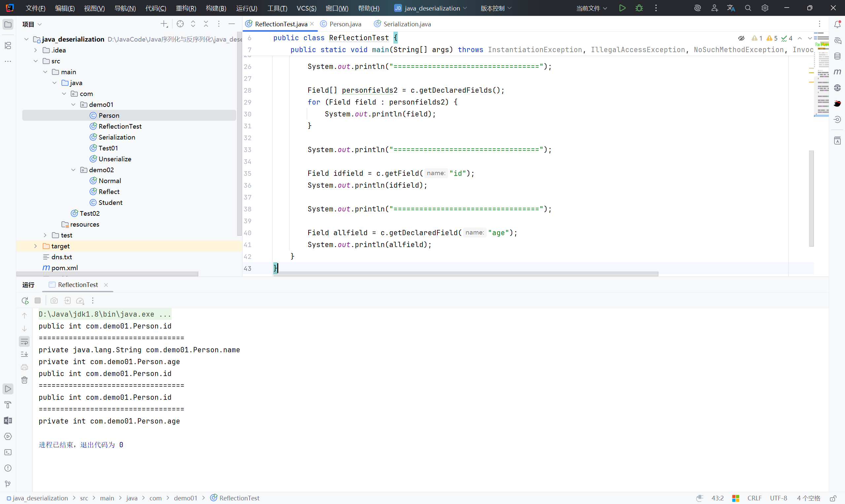Toggle scroll to end of console
Viewport: 845px width, 504px height.
24,354
